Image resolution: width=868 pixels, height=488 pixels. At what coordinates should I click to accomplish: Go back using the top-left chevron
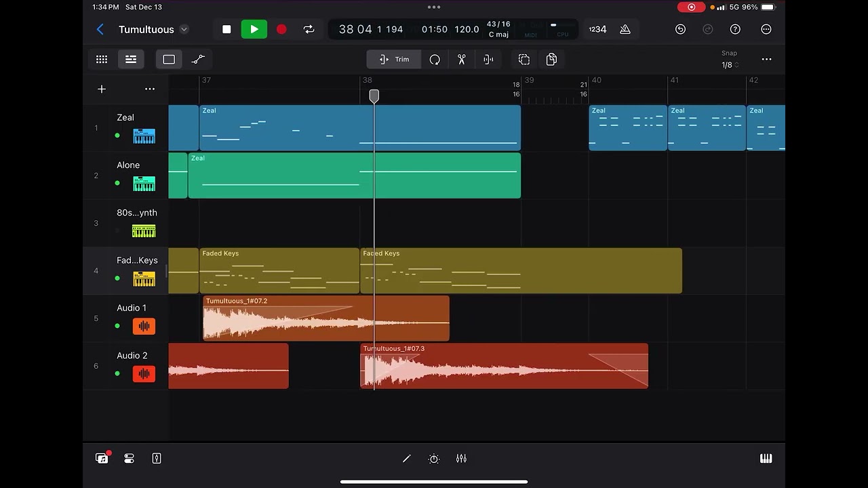tap(100, 29)
